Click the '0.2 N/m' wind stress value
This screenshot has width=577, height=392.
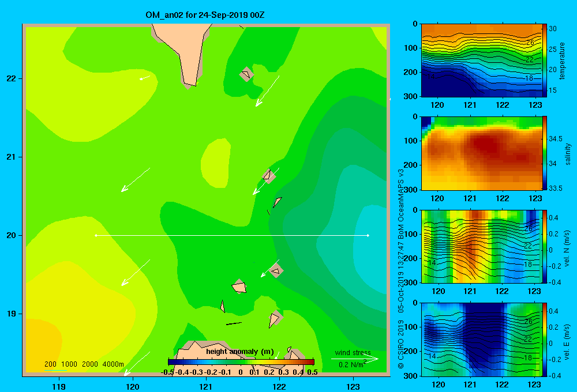click(351, 365)
